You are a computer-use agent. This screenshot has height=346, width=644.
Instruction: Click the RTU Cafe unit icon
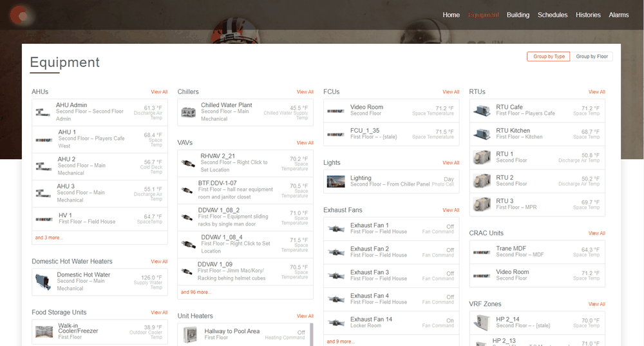482,110
